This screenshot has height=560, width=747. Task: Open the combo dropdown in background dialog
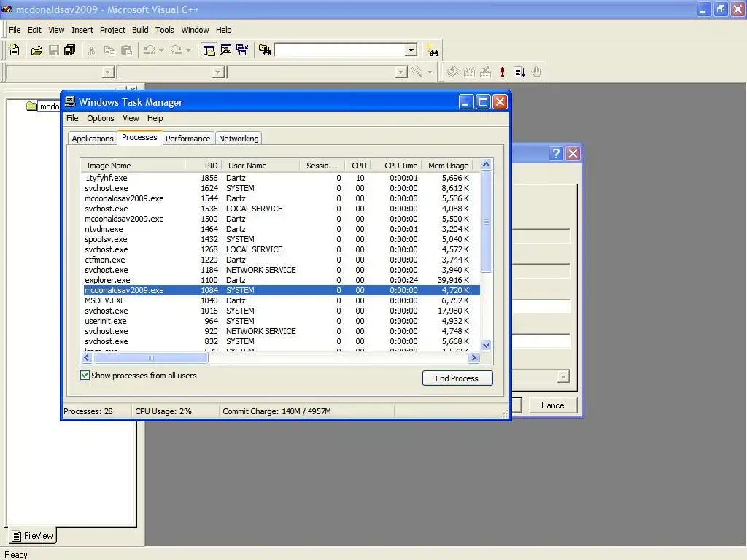563,377
